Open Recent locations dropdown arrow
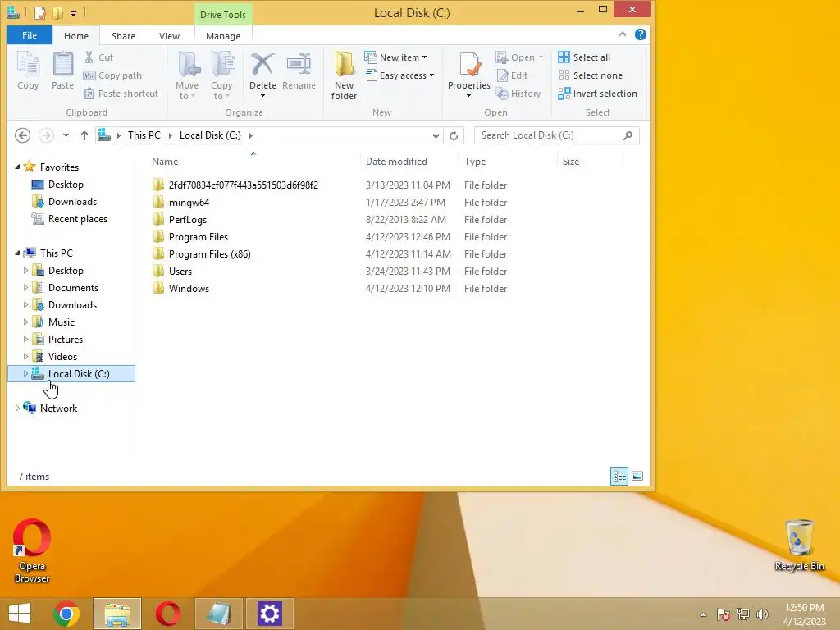The height and width of the screenshot is (630, 840). [x=66, y=135]
